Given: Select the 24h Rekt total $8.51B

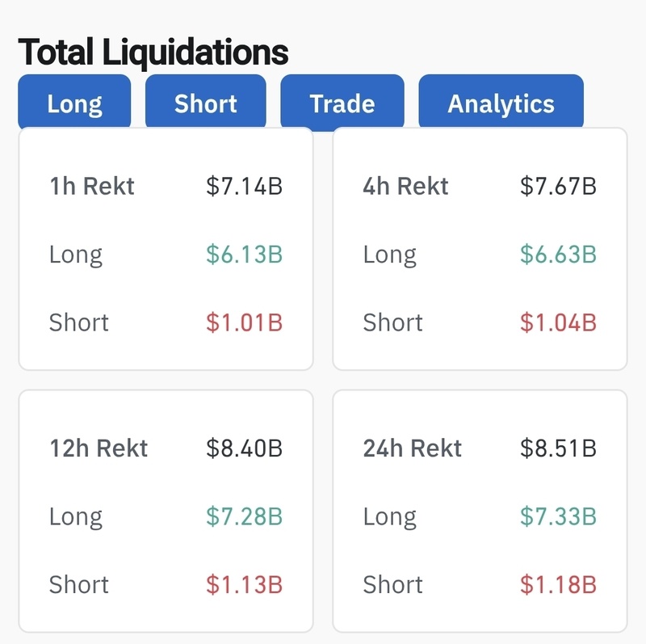Looking at the screenshot, I should click(x=558, y=448).
